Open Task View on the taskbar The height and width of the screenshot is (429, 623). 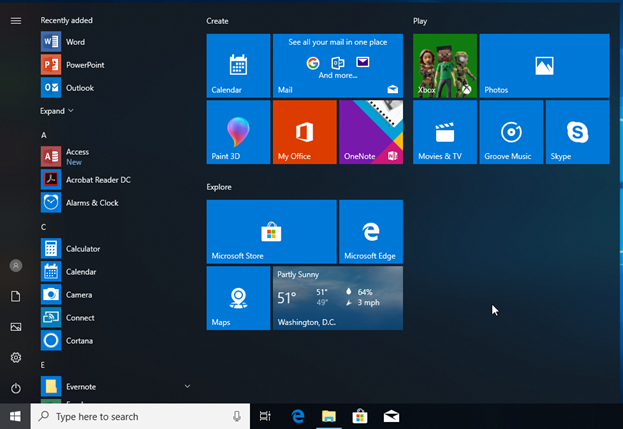pyautogui.click(x=265, y=416)
